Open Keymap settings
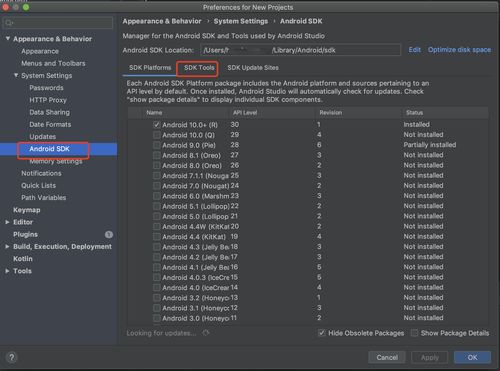The image size is (500, 371). [27, 210]
